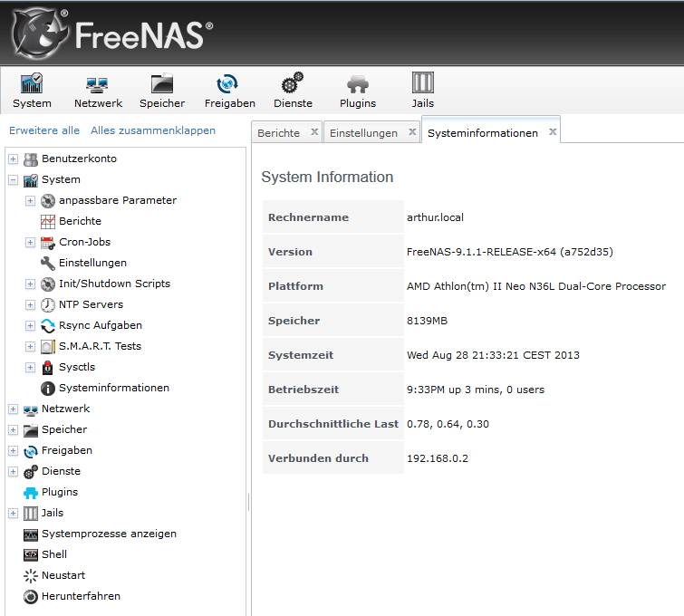684x616 pixels.
Task: Click the Rsync Aufgaben sync icon
Action: click(47, 326)
